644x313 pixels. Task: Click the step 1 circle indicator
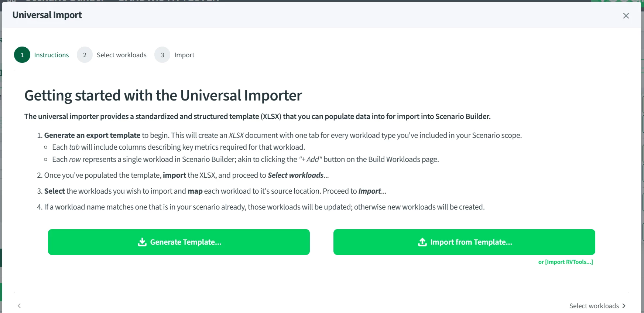pos(22,55)
